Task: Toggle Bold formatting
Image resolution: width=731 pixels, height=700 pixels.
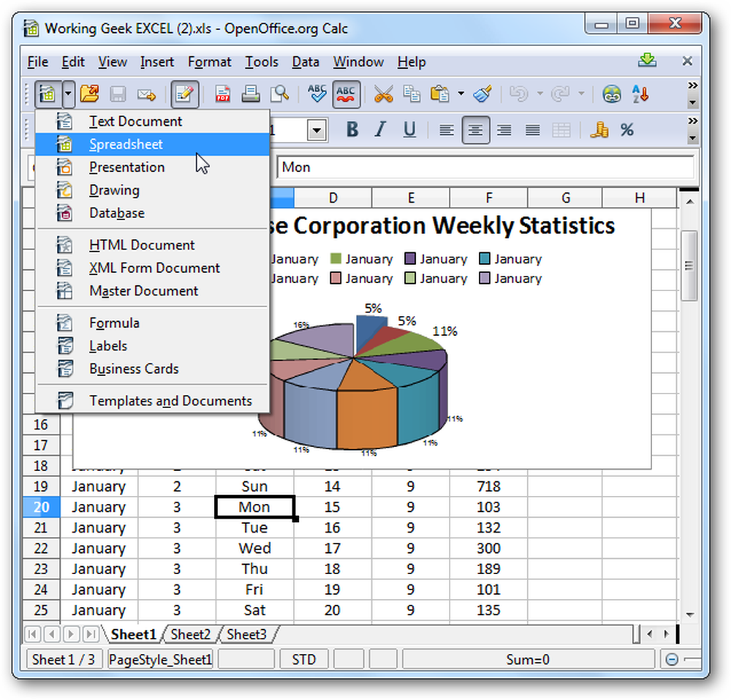Action: pyautogui.click(x=352, y=129)
